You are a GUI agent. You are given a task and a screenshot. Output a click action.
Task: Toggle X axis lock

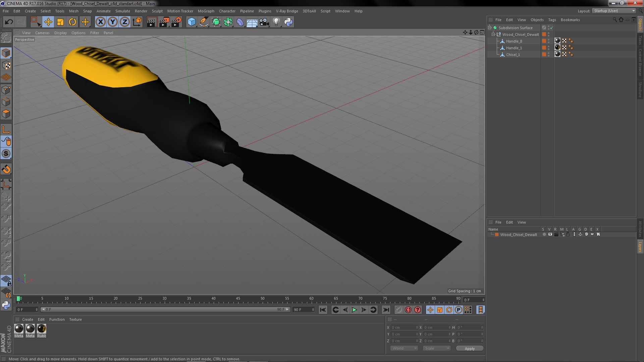100,22
